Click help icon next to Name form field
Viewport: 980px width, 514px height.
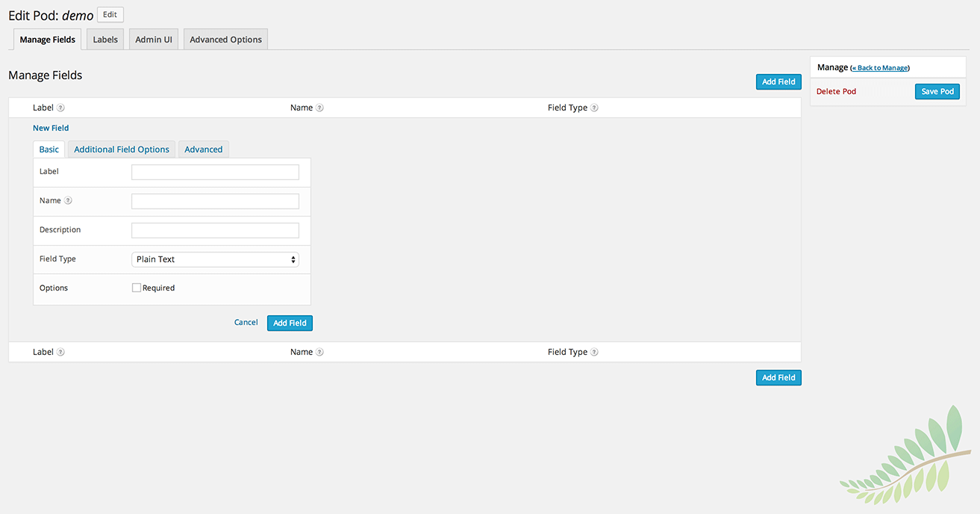(x=68, y=201)
